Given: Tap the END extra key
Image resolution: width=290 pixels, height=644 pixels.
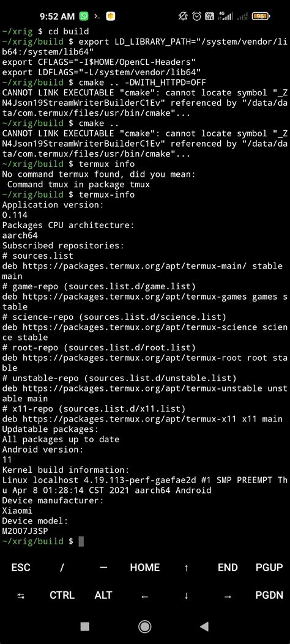Looking at the screenshot, I should point(228,567).
